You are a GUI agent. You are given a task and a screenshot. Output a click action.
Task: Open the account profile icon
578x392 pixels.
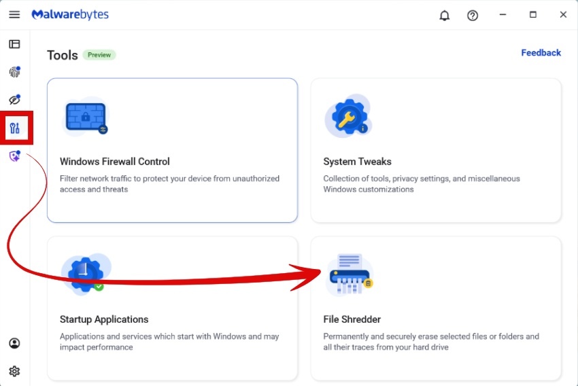point(14,343)
